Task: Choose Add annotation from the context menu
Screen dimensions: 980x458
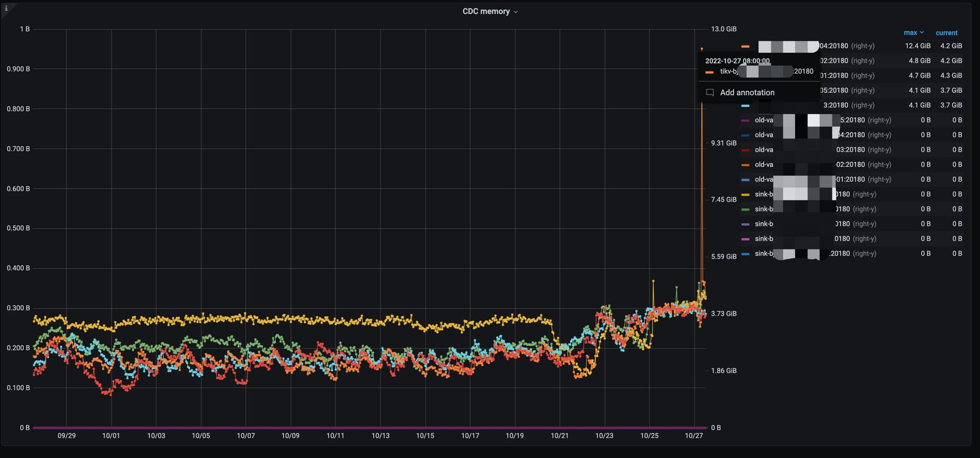Action: tap(747, 92)
